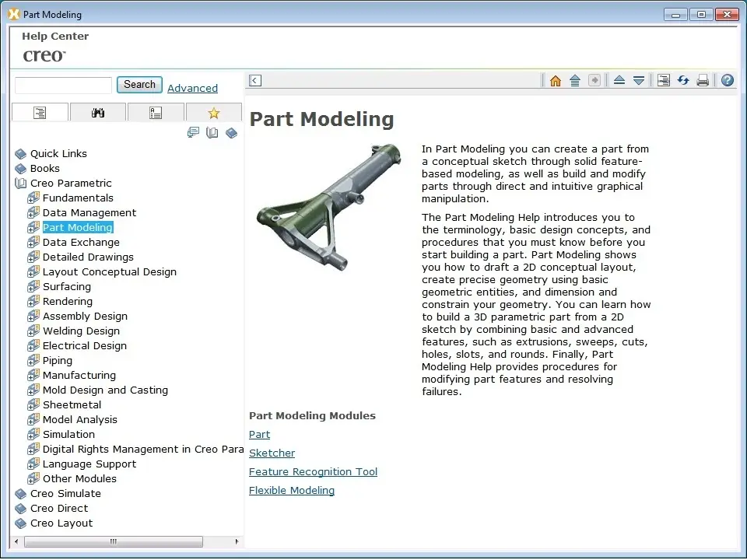Expand the Data Management tree node
The width and height of the screenshot is (747, 560).
[x=33, y=213]
